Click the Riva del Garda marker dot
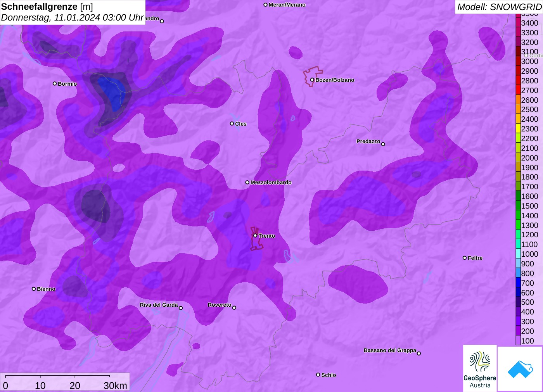The width and height of the screenshot is (543, 392). (181, 308)
